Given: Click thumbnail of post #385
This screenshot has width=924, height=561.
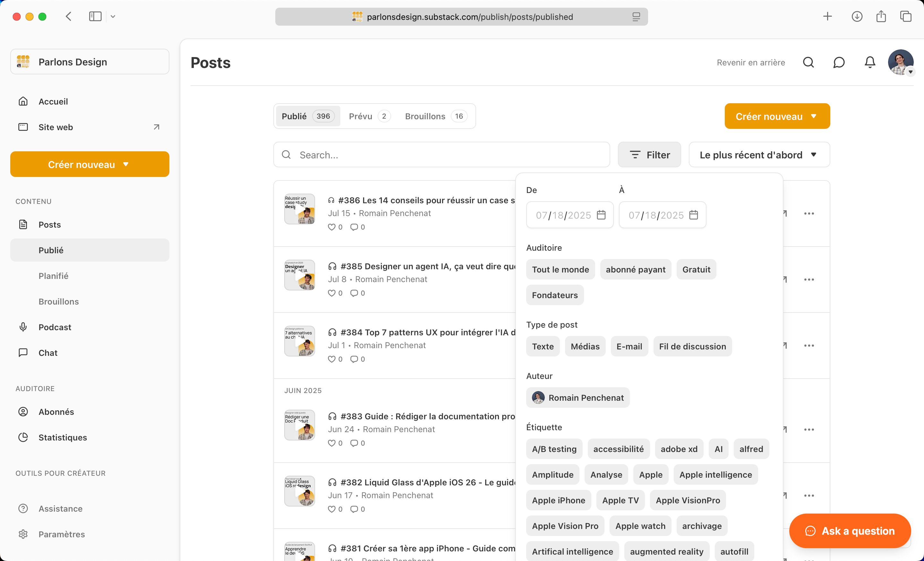Looking at the screenshot, I should coord(299,275).
